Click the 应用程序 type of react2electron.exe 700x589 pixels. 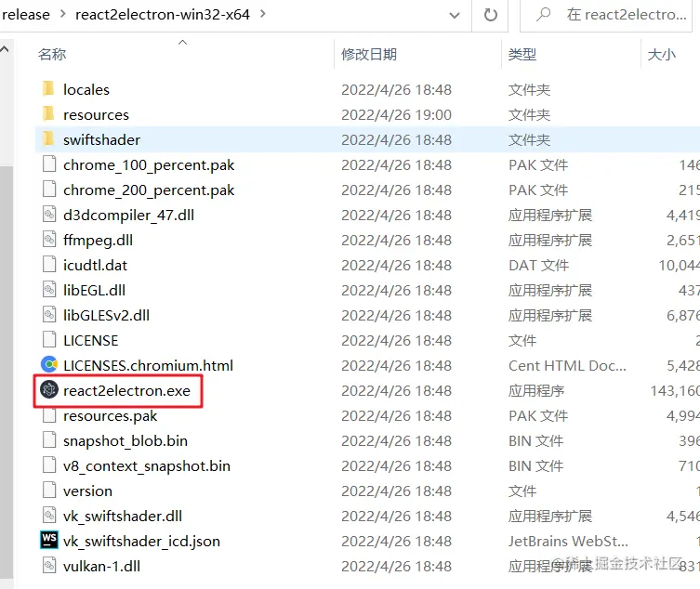[536, 390]
